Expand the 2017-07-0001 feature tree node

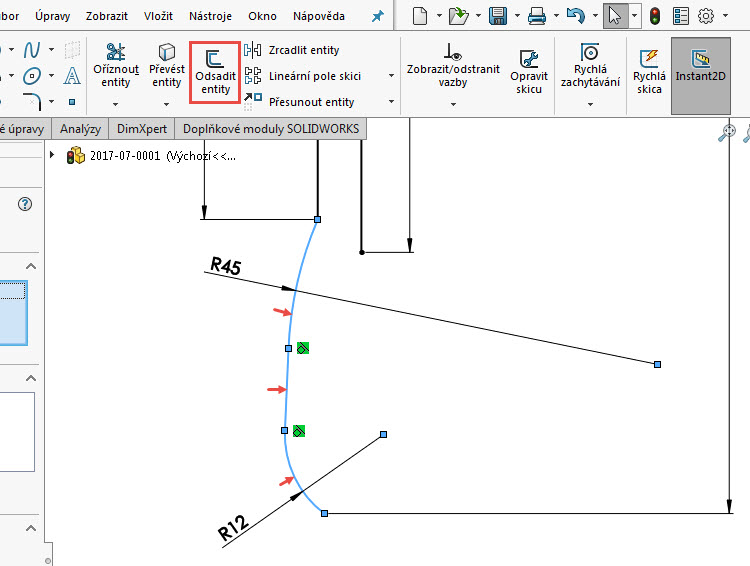[53, 155]
